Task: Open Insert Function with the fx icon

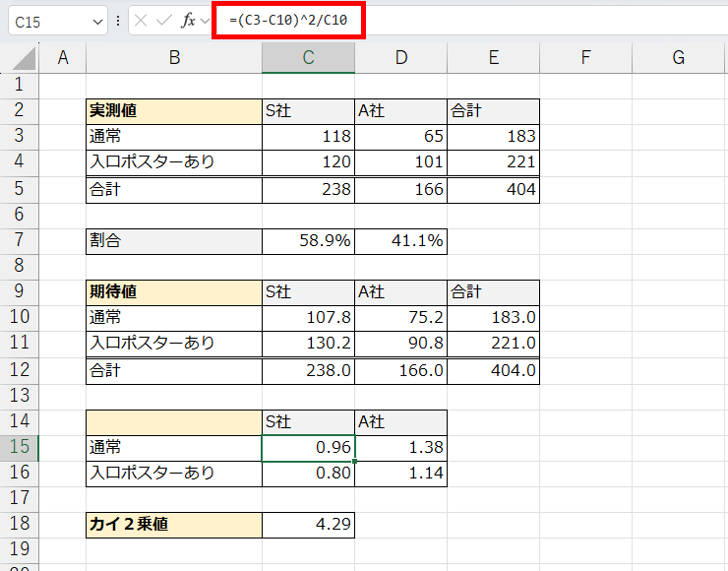Action: point(187,21)
